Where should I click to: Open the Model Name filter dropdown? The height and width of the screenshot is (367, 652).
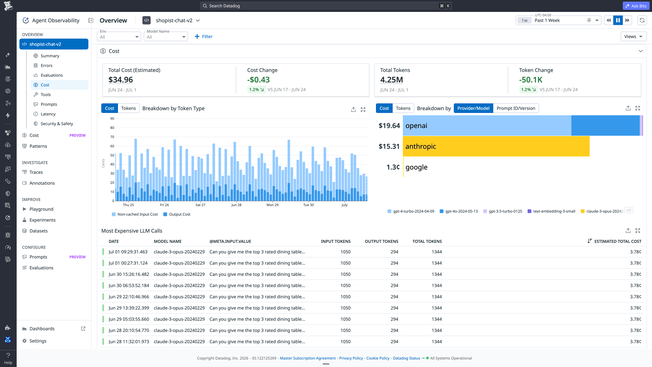point(166,37)
